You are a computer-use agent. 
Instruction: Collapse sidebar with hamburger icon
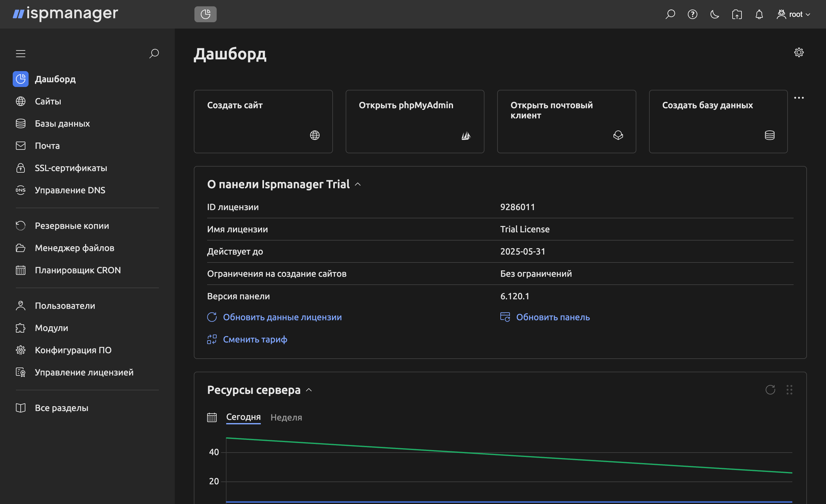[21, 54]
